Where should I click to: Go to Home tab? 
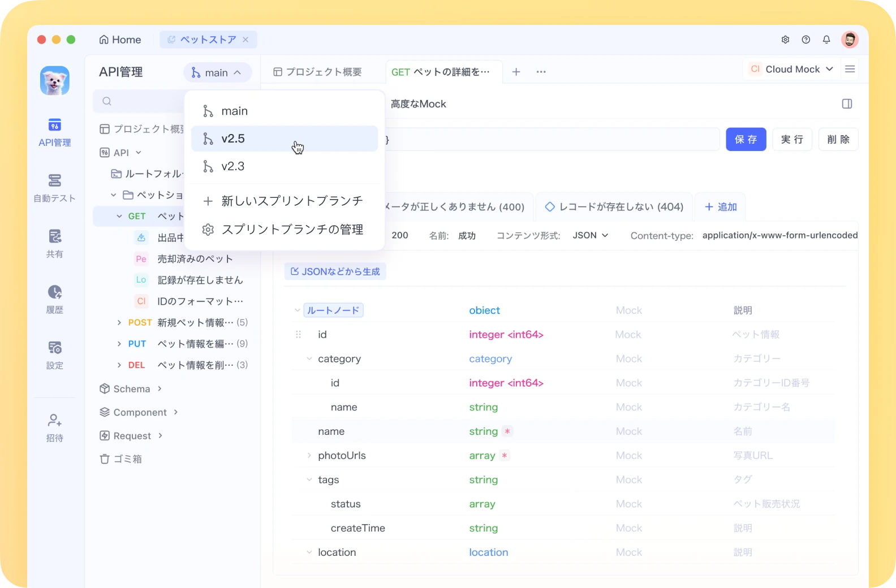[120, 40]
